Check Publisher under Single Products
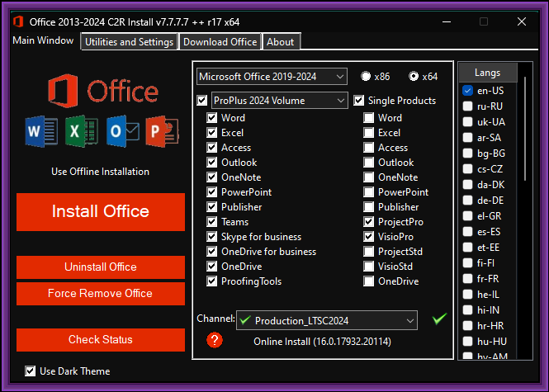This screenshot has height=392, width=549. (369, 207)
